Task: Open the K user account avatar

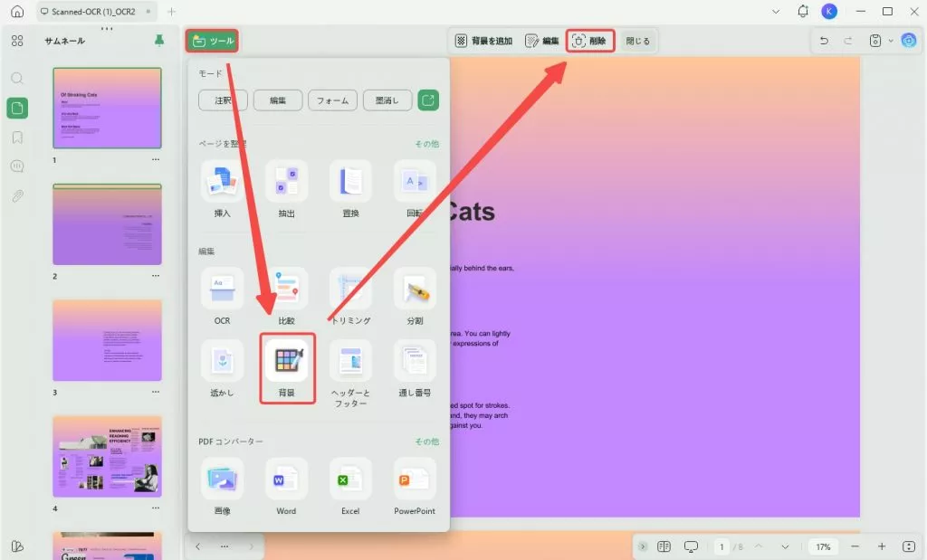Action: [829, 11]
